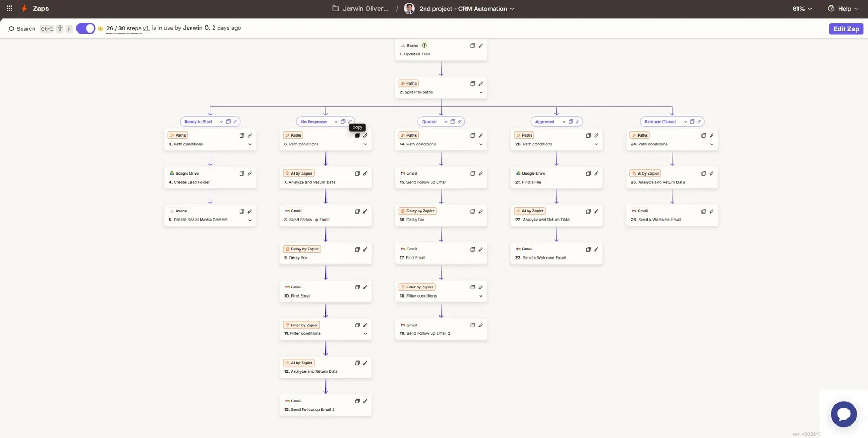Screen dimensions: 868x438
Task: Expand step 11 Filter conditions chevron
Action: 365,334
